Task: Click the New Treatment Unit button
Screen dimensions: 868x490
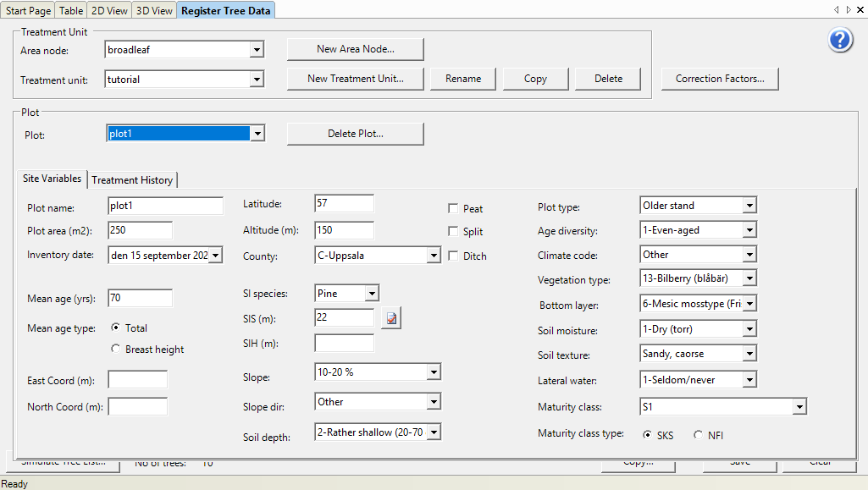Action: (x=356, y=79)
